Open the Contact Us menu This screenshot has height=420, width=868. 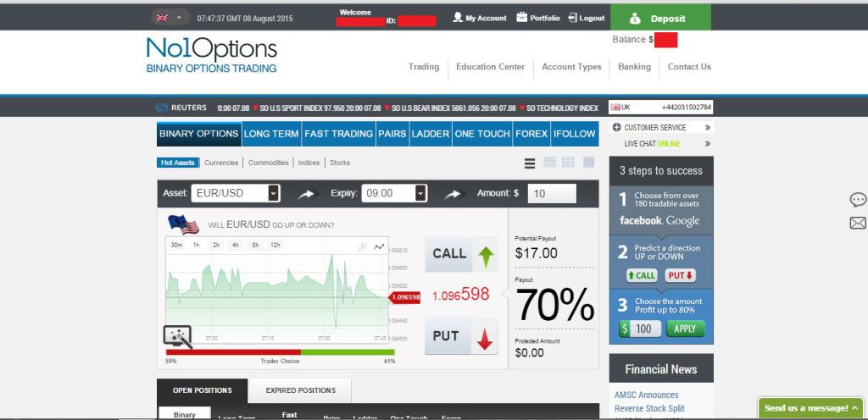[x=689, y=66]
